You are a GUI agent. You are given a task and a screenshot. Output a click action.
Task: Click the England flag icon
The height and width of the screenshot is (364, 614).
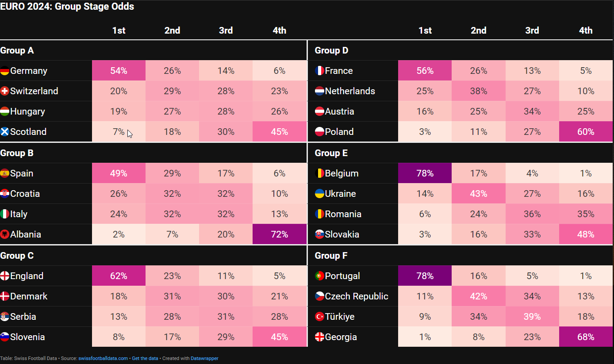tap(5, 276)
